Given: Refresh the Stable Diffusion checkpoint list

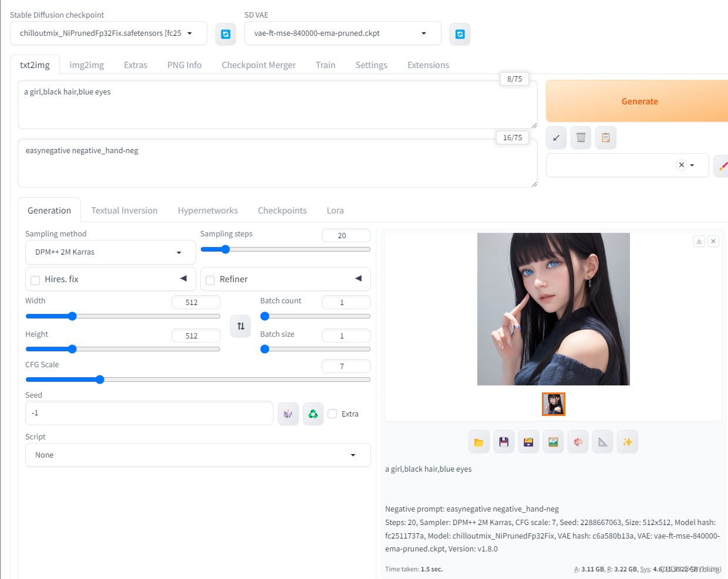Looking at the screenshot, I should click(225, 33).
